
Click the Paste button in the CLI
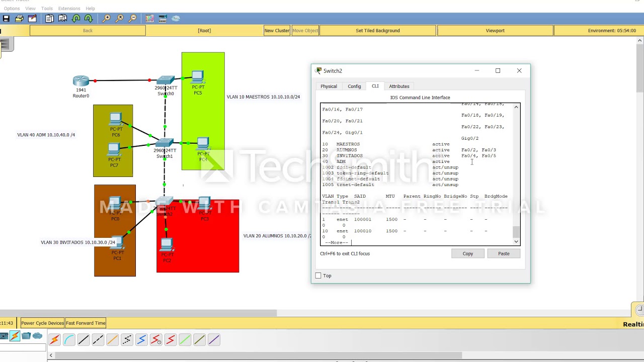(504, 253)
